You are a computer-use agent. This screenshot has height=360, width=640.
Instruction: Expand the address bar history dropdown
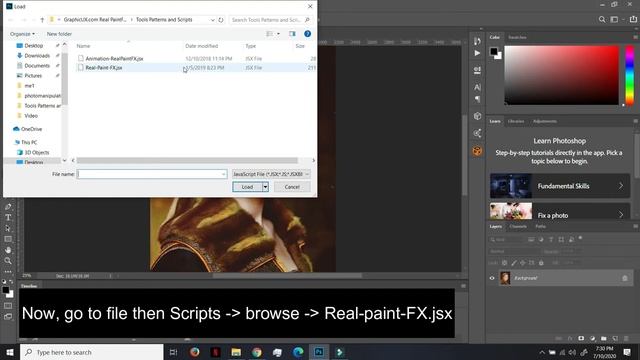[x=213, y=20]
